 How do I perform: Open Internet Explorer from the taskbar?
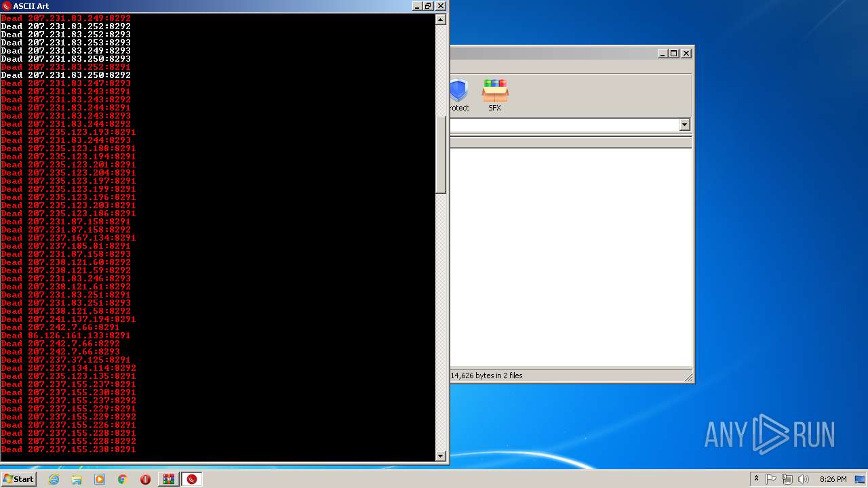(54, 479)
